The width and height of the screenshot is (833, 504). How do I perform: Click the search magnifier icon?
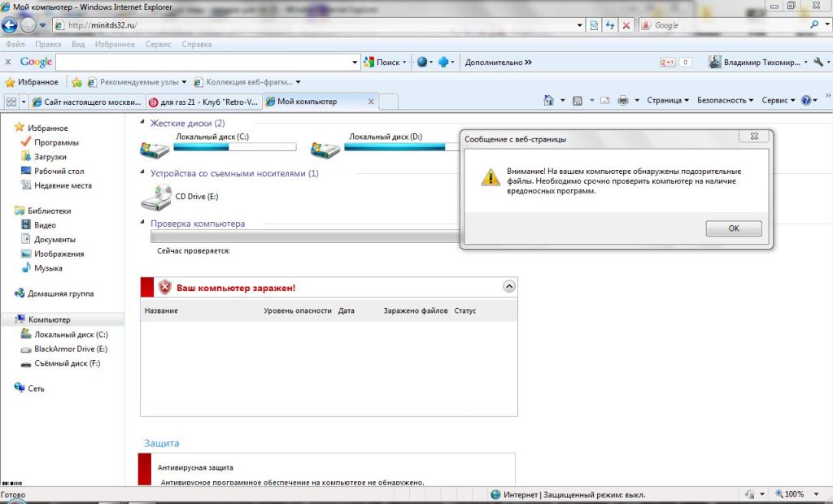click(813, 24)
